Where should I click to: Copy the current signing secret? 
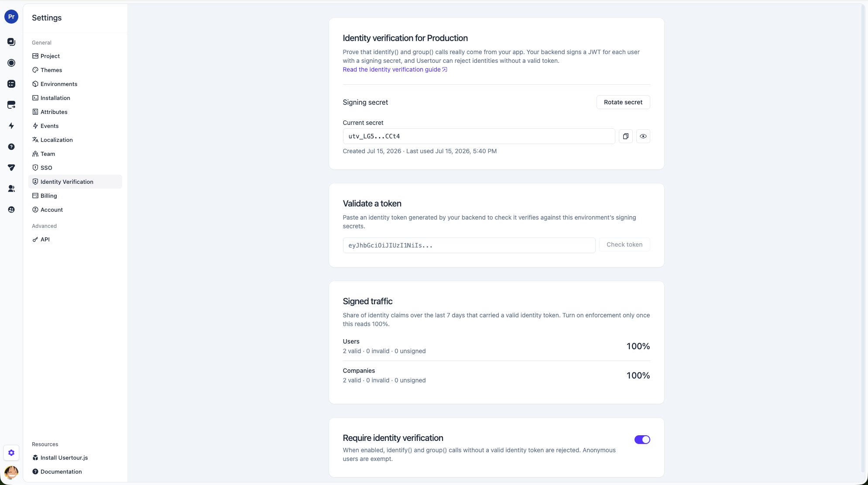point(625,136)
